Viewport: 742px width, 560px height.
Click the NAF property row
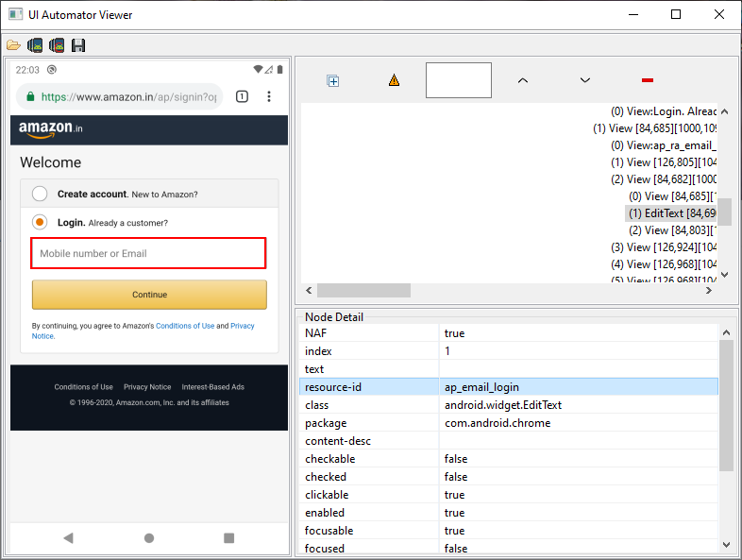coord(509,333)
